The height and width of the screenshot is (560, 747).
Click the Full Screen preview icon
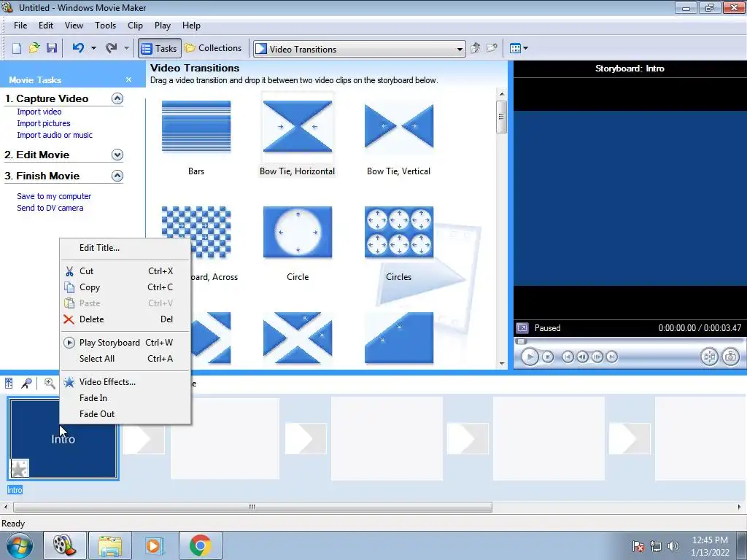522,328
